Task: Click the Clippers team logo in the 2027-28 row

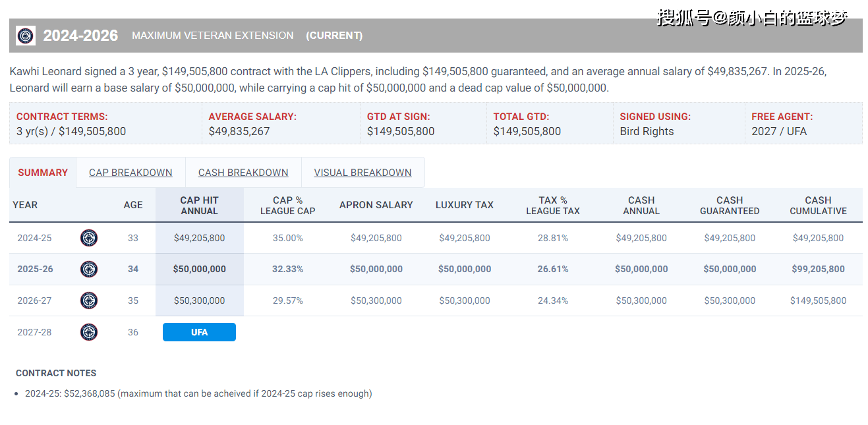Action: pyautogui.click(x=89, y=332)
